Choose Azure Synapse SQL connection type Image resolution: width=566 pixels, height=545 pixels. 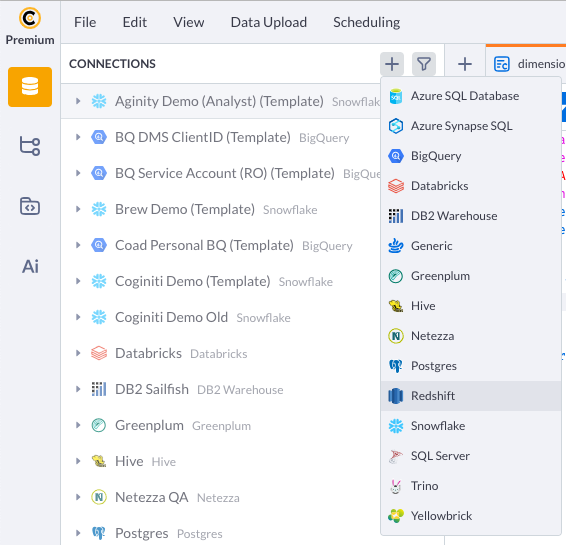[x=471, y=126]
